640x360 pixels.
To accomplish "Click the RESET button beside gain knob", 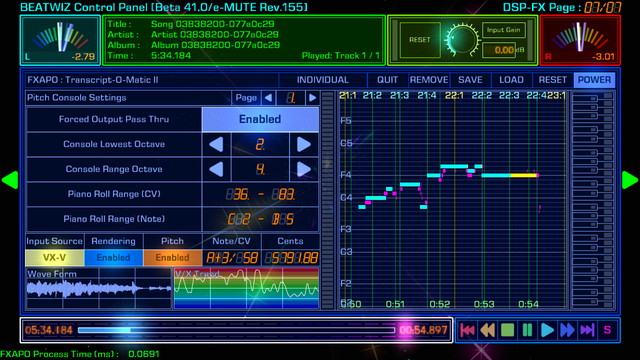I will point(420,40).
